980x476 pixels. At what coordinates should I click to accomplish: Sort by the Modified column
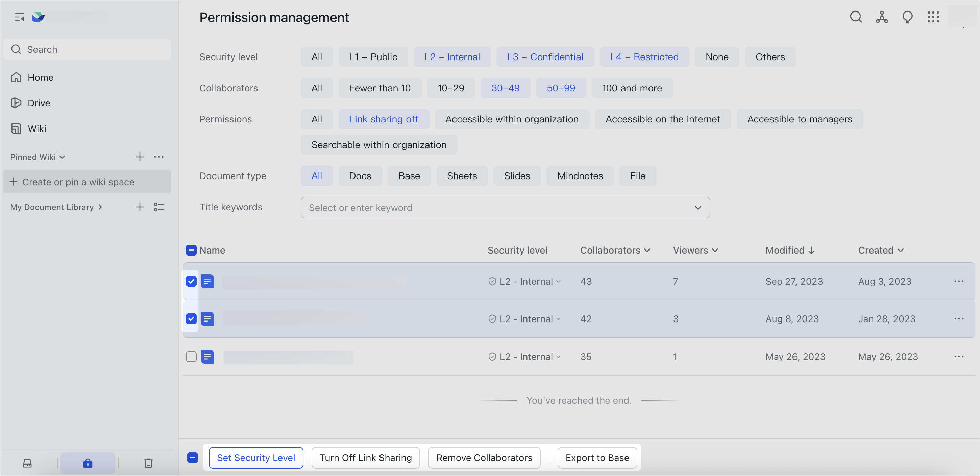pyautogui.click(x=790, y=250)
